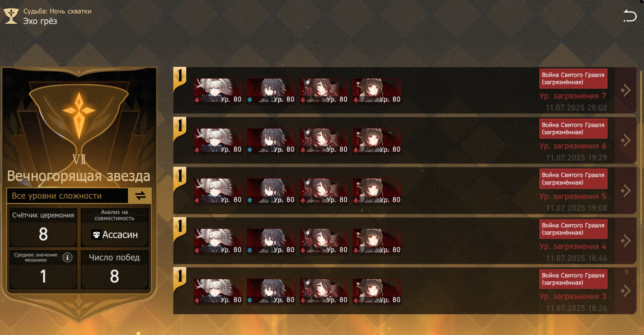Click the glowing star chalice emblem
The image size is (644, 335).
pyautogui.click(x=79, y=114)
